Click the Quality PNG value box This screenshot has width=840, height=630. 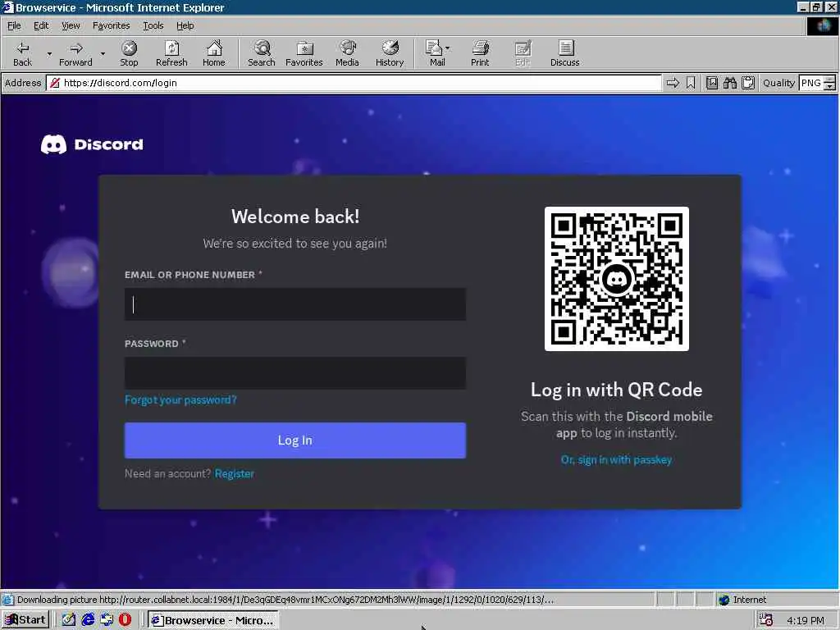coord(811,83)
